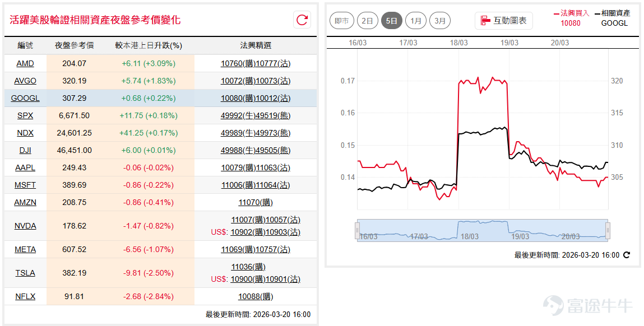This screenshot has width=644, height=326.
Task: Open AMD warrants 10760(購)10777(沽)
Action: [256, 64]
